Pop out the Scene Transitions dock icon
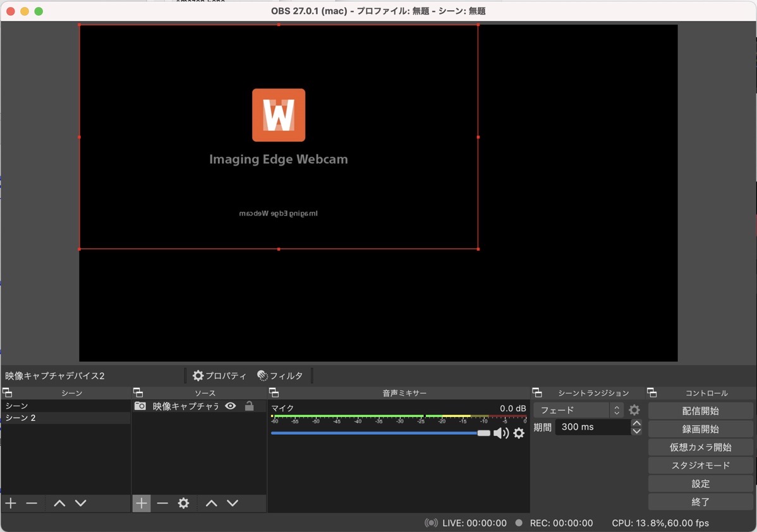 click(x=537, y=392)
